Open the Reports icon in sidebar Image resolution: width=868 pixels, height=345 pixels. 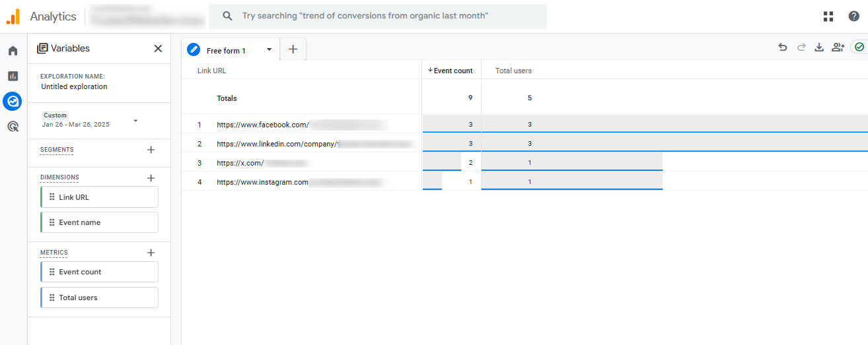pos(13,76)
